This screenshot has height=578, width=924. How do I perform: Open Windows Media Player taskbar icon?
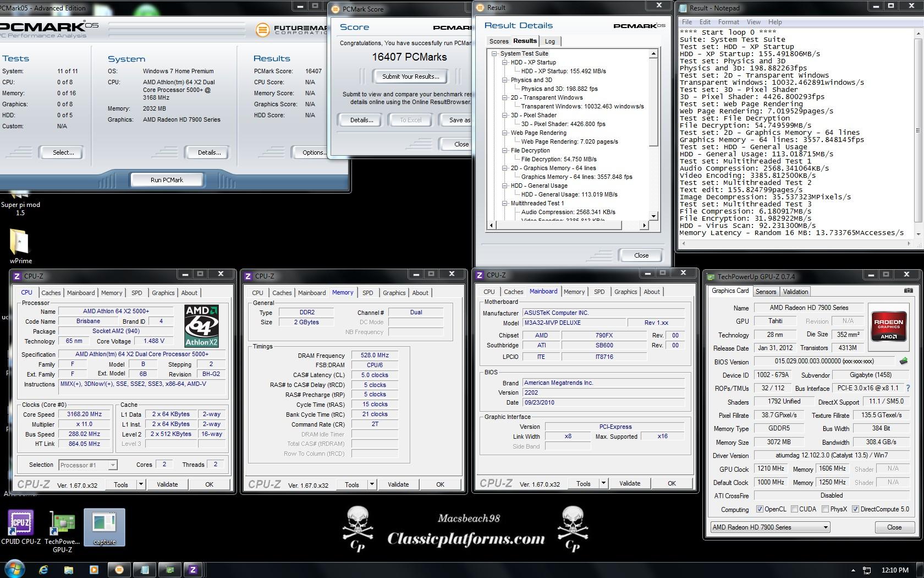point(94,570)
